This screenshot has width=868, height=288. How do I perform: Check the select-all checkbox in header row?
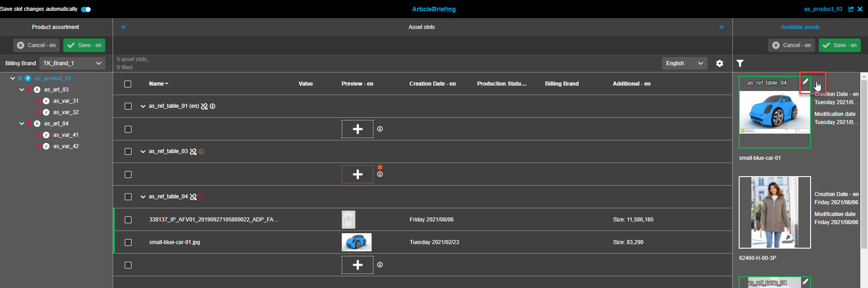click(128, 84)
